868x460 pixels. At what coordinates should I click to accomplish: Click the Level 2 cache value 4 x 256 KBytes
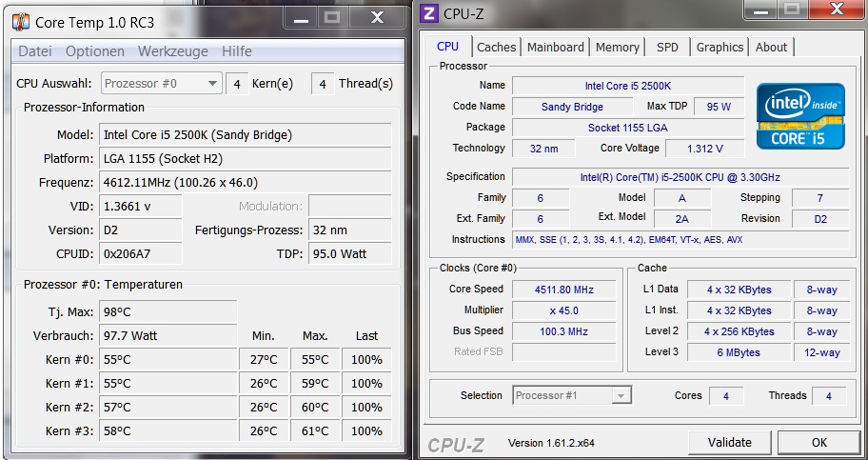[739, 332]
